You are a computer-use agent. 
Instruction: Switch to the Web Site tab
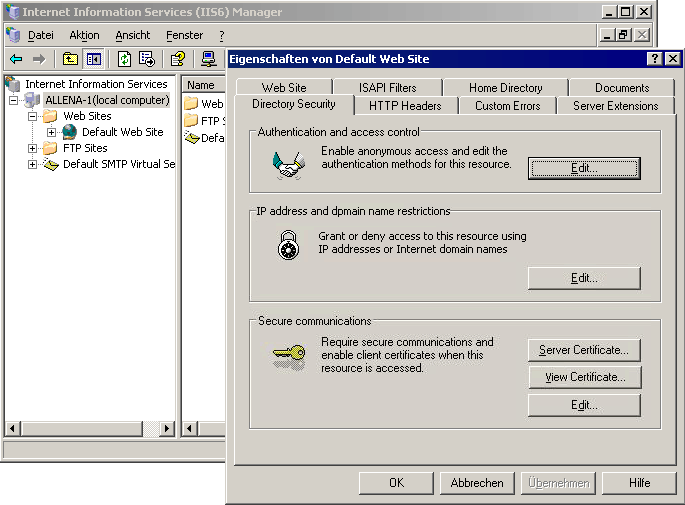(284, 88)
